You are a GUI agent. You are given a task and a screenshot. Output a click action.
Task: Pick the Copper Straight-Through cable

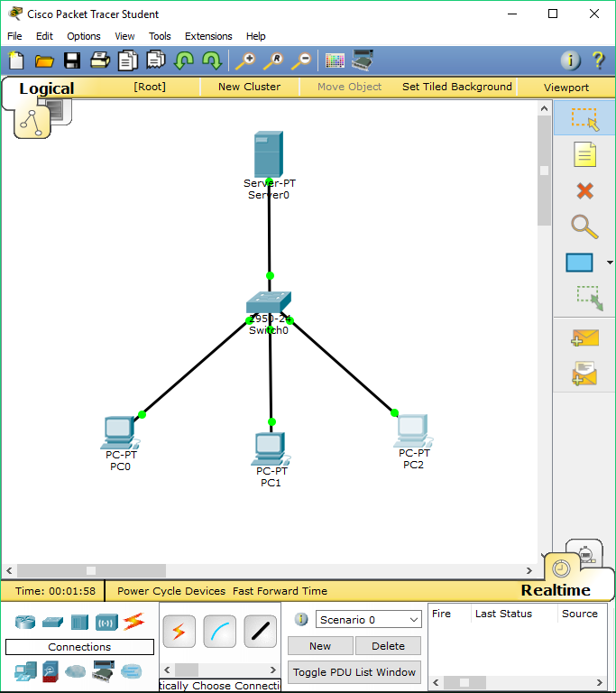point(261,631)
